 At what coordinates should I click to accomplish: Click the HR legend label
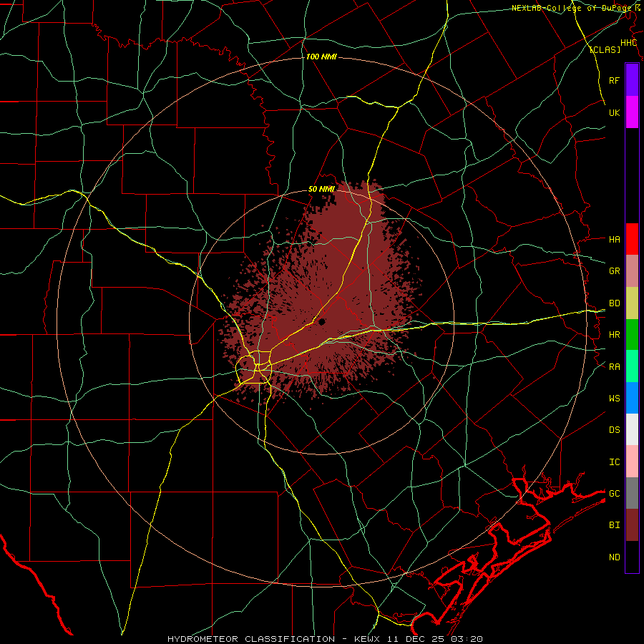[614, 335]
